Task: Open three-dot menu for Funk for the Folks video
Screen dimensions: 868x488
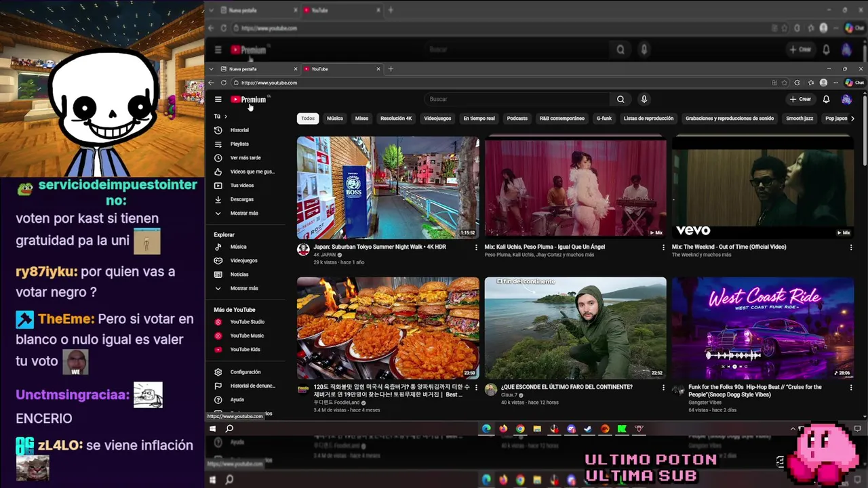Action: pyautogui.click(x=851, y=388)
